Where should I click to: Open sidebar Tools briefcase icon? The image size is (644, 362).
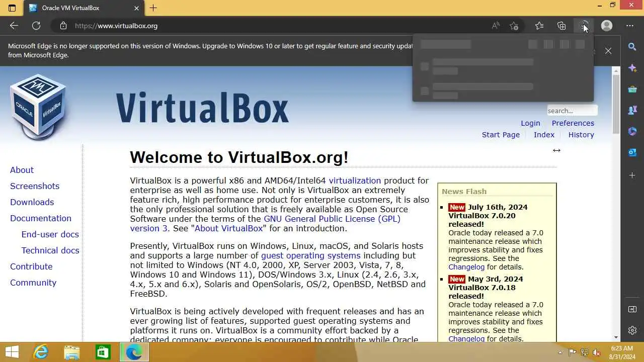(x=632, y=89)
